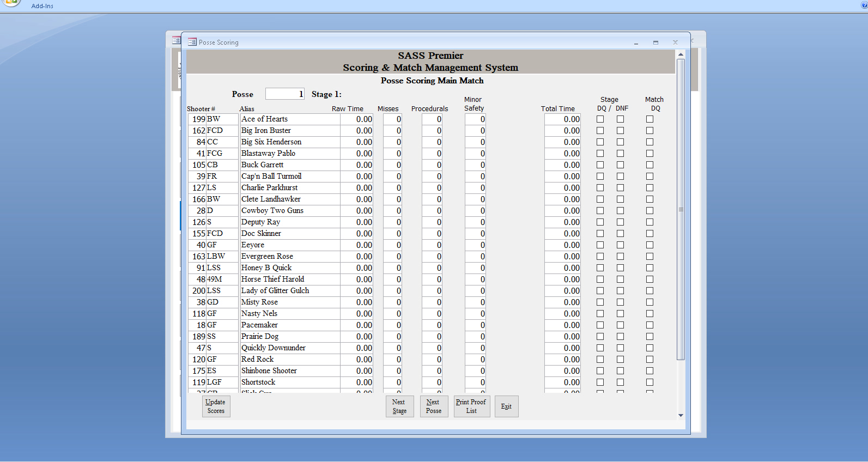Click the Office button at the top left
Screen dimensions: 868x462
pos(11,2)
